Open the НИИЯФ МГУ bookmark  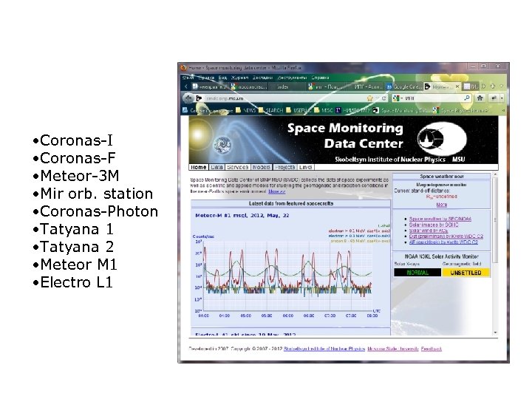[x=353, y=110]
